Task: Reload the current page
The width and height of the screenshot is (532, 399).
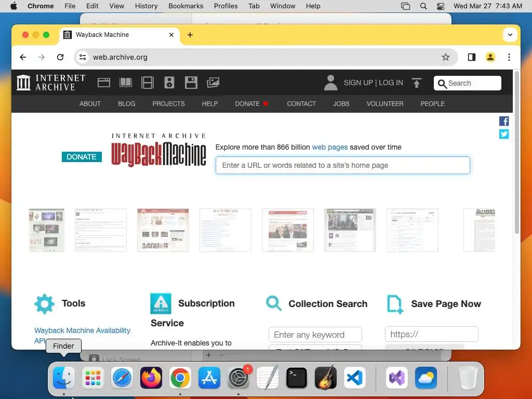Action: (x=60, y=57)
